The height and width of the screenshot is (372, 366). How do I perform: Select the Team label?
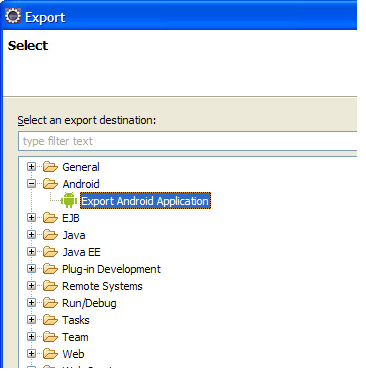pyautogui.click(x=75, y=337)
